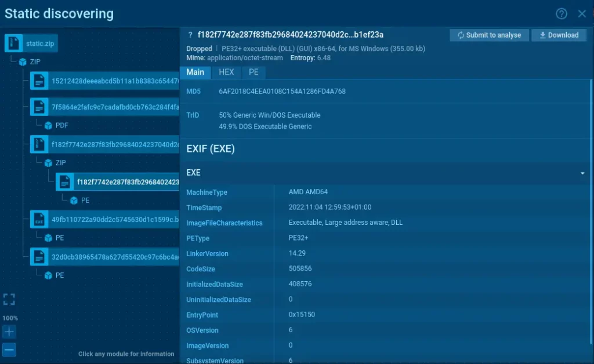Image resolution: width=594 pixels, height=364 pixels.
Task: Collapse the EXE section arrow
Action: tap(582, 173)
